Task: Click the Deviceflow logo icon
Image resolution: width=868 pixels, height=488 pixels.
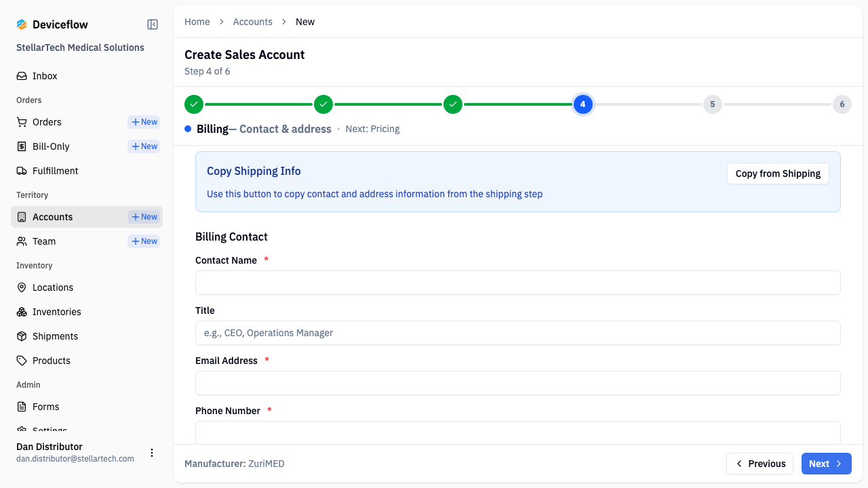Action: [x=22, y=24]
